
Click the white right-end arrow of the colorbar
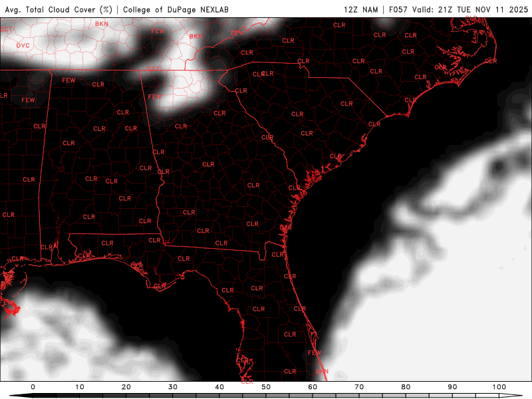[511, 396]
